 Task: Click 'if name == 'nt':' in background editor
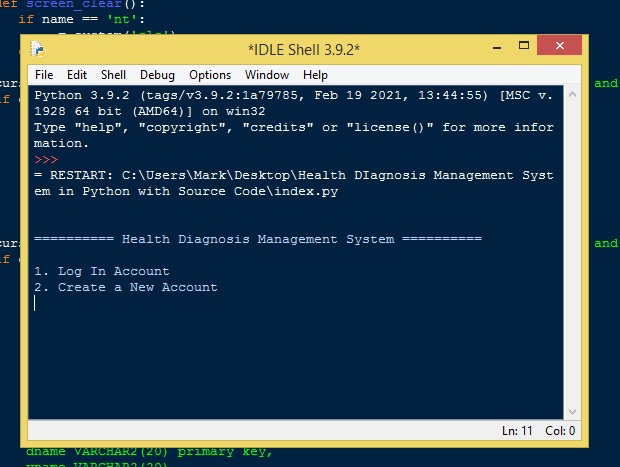point(81,19)
